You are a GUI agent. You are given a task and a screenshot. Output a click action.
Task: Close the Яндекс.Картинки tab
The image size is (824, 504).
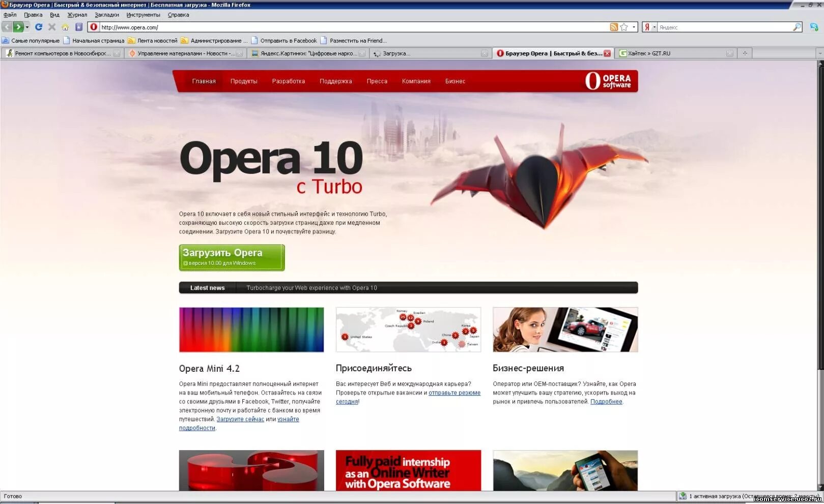(x=362, y=53)
